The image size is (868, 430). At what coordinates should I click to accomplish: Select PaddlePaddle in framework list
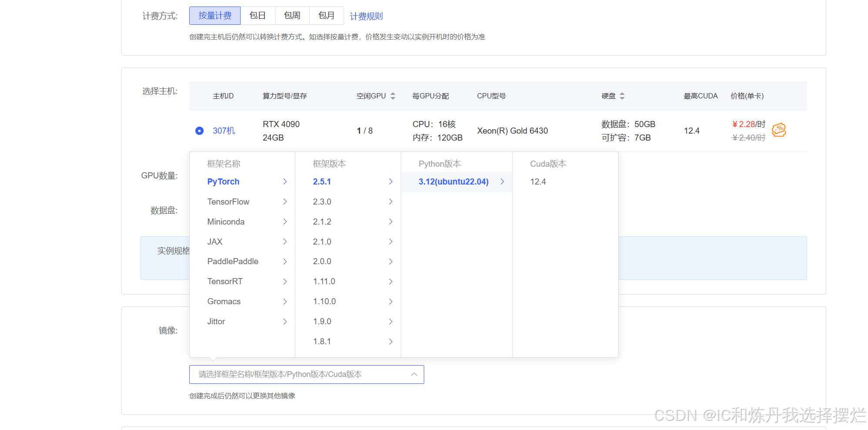233,262
